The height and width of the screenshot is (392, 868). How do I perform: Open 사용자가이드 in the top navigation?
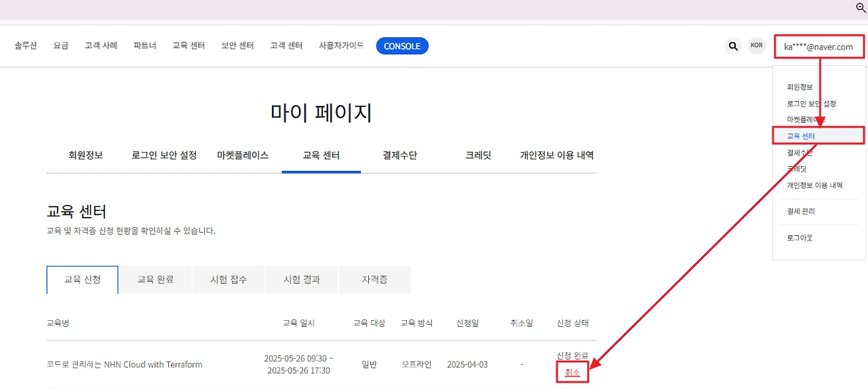[341, 45]
